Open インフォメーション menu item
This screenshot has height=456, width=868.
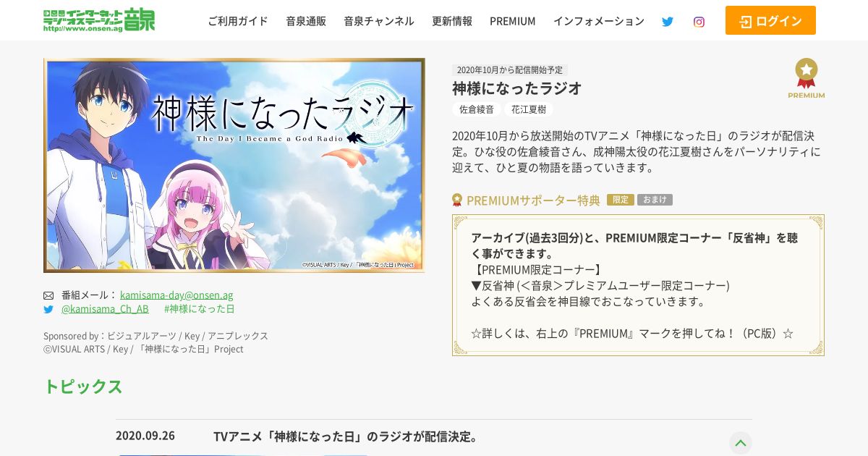tap(599, 21)
